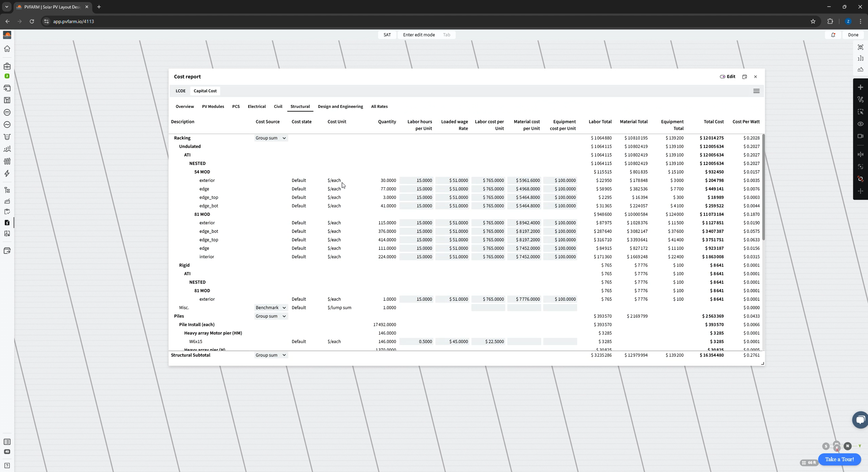
Task: Open the hamburger menu in Cost report
Action: 756,91
